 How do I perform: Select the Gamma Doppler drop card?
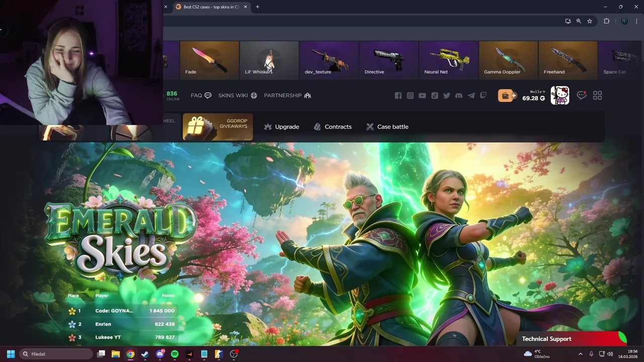point(509,60)
